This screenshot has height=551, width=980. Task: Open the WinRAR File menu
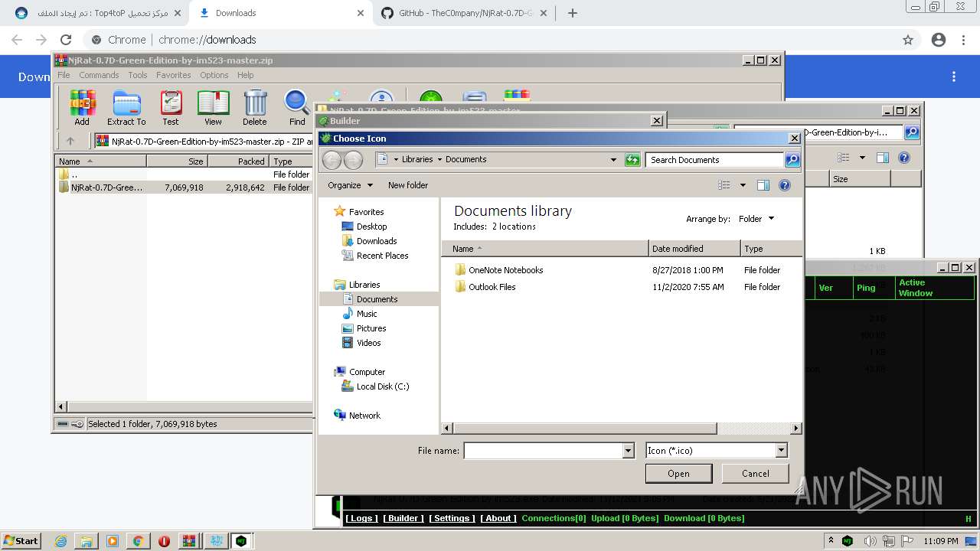pos(64,75)
